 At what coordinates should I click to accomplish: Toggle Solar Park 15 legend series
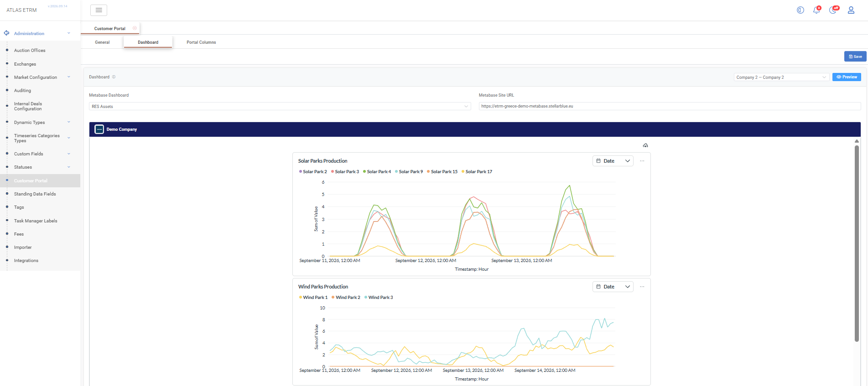[442, 172]
